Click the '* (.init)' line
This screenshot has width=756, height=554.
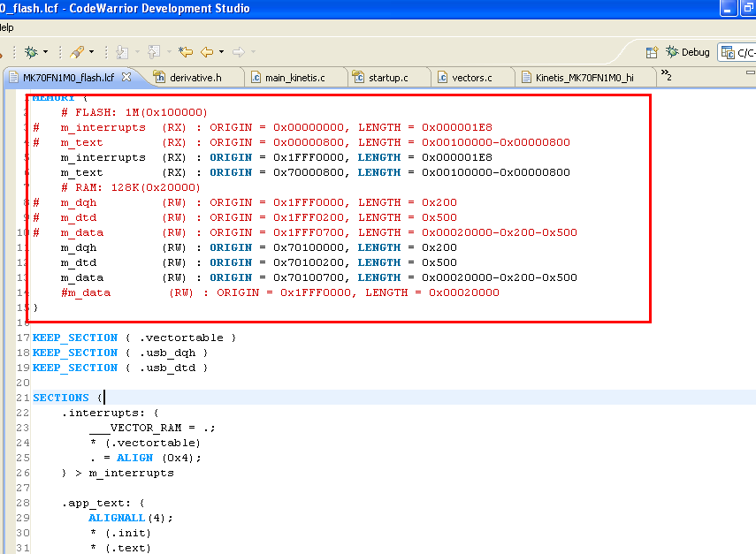120,533
